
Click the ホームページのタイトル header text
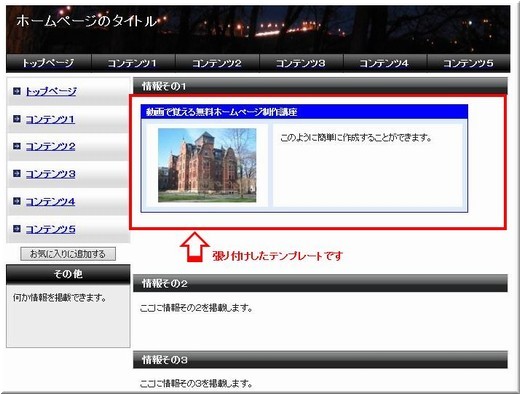pos(87,21)
